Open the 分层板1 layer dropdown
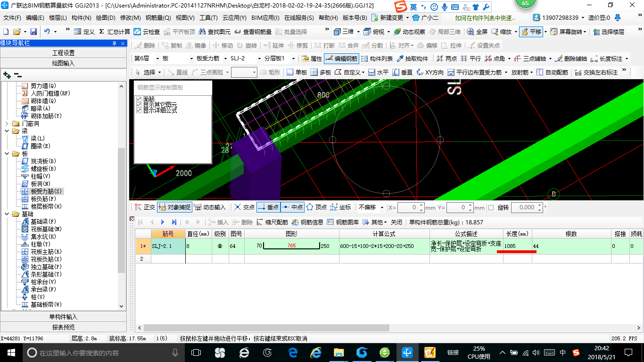 pos(293,59)
